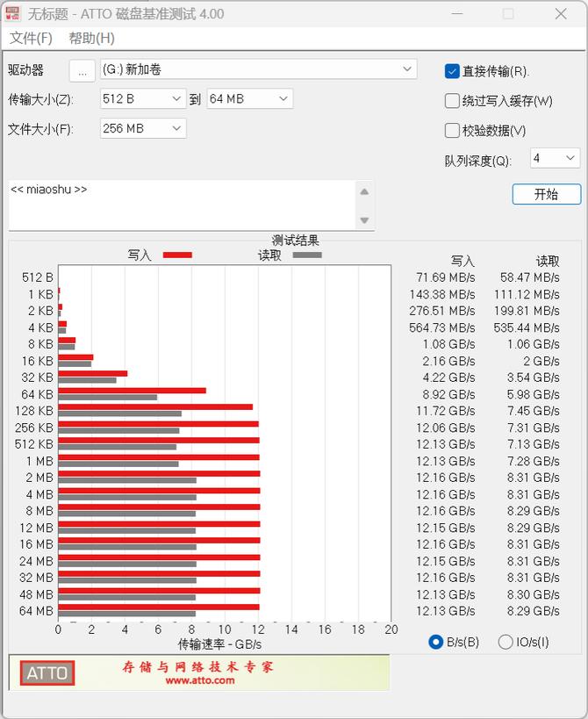Click the 1.06 GB/s read value
Image resolution: width=588 pixels, height=719 pixels.
pos(534,344)
